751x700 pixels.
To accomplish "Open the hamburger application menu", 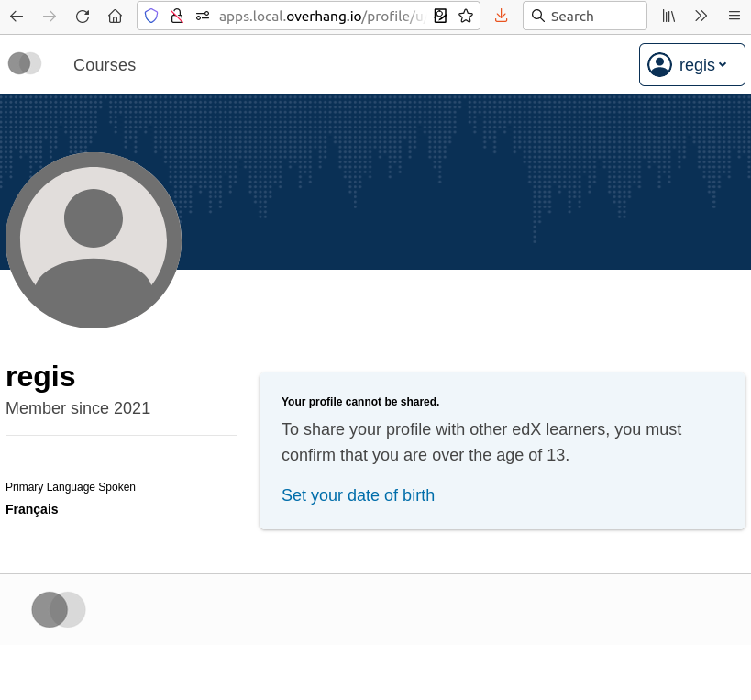I will coord(734,16).
